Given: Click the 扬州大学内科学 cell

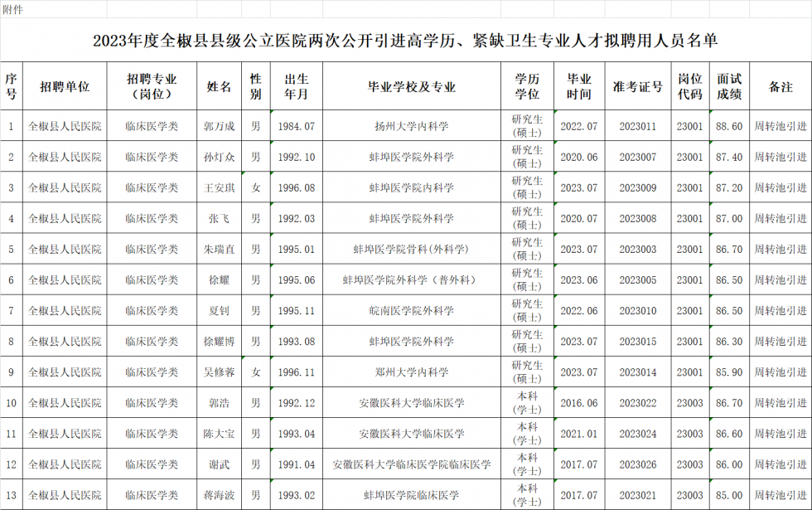Looking at the screenshot, I should (412, 126).
